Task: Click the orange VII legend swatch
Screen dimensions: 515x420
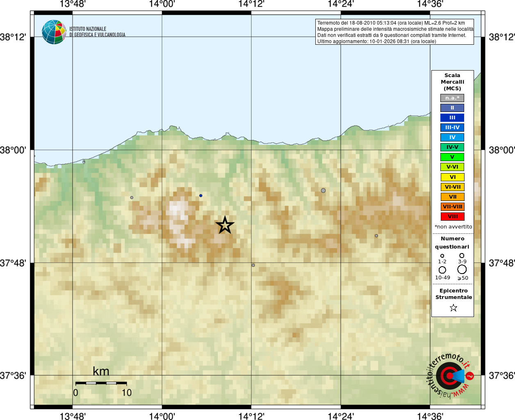Action: click(x=452, y=197)
